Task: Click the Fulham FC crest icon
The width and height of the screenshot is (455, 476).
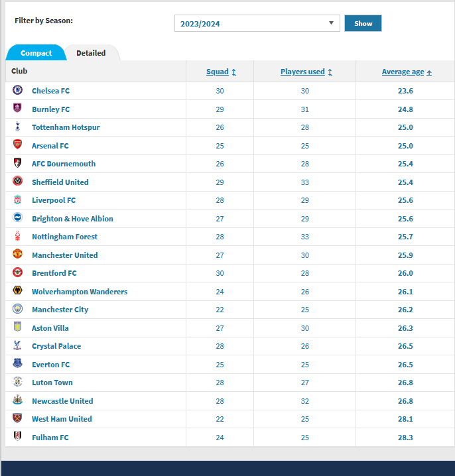Action: coord(17,436)
